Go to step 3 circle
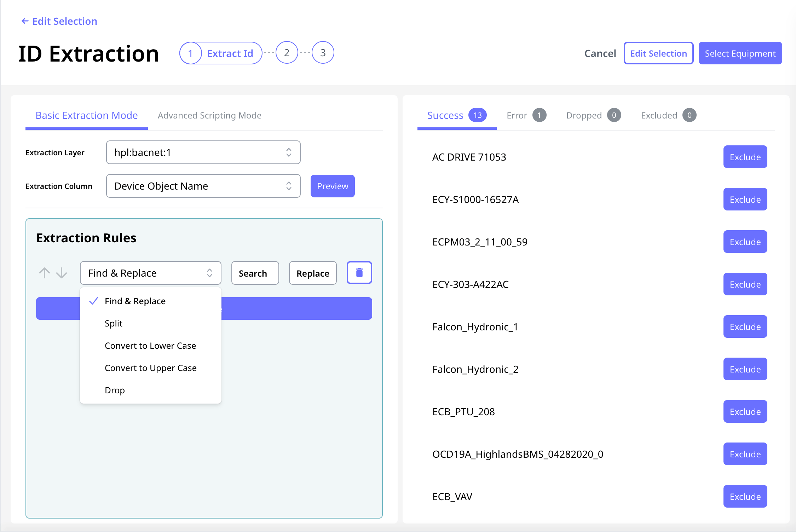This screenshot has height=532, width=796. click(x=323, y=53)
